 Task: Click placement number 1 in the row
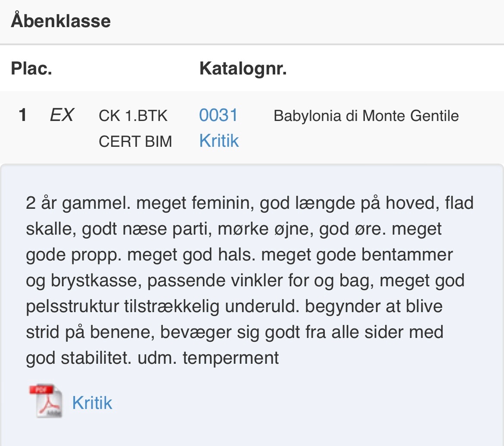click(x=22, y=115)
